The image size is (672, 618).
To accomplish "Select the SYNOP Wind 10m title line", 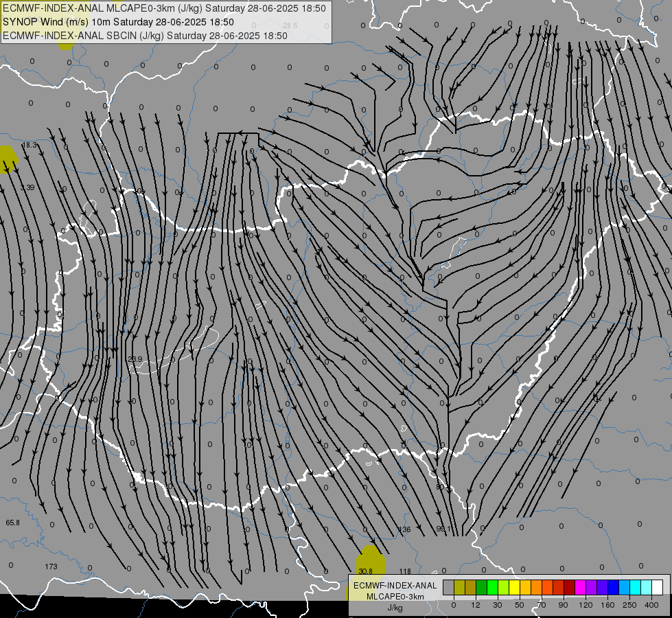I will [x=118, y=22].
